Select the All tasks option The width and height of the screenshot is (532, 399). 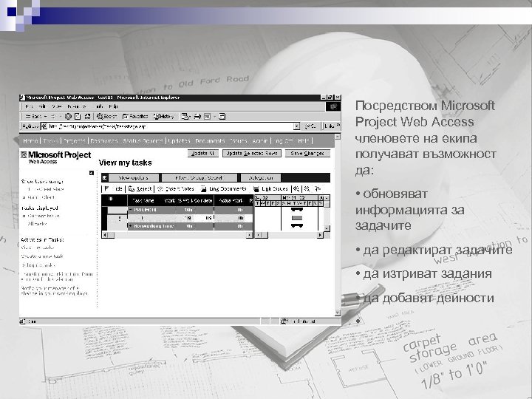click(38, 224)
